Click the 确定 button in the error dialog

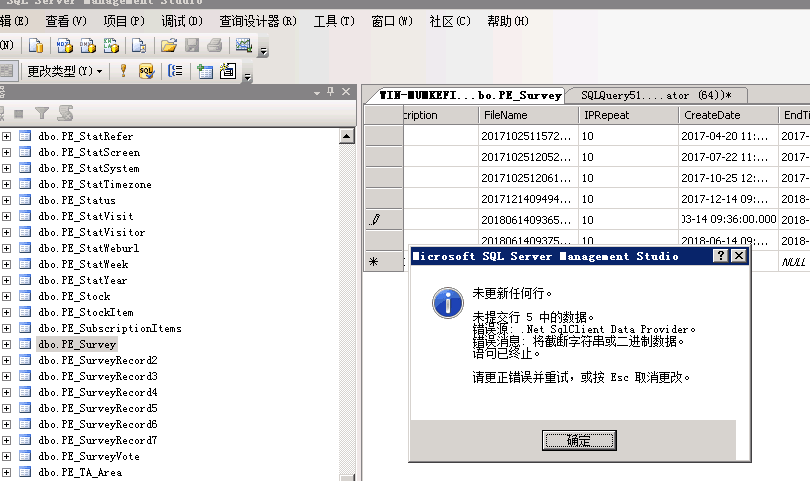pyautogui.click(x=579, y=440)
